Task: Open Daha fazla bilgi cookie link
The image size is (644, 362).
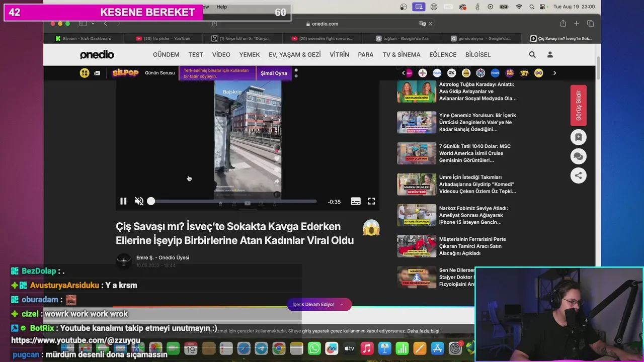Action: tap(423, 331)
